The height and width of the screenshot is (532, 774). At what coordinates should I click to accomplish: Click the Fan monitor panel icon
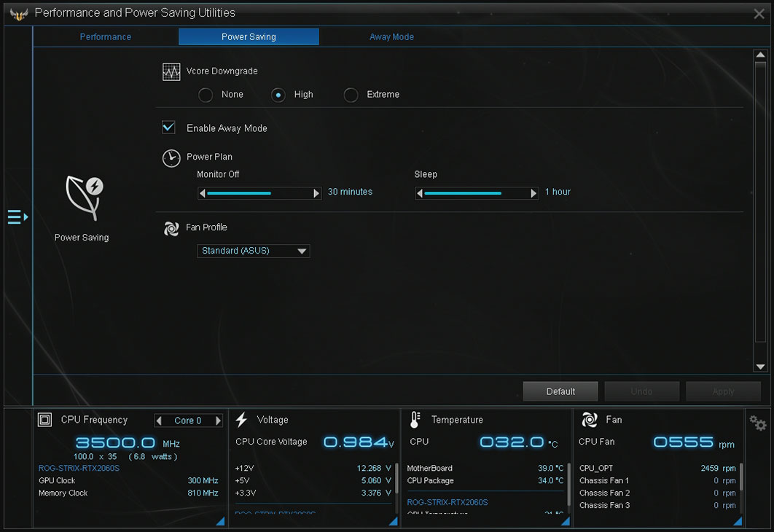[590, 420]
